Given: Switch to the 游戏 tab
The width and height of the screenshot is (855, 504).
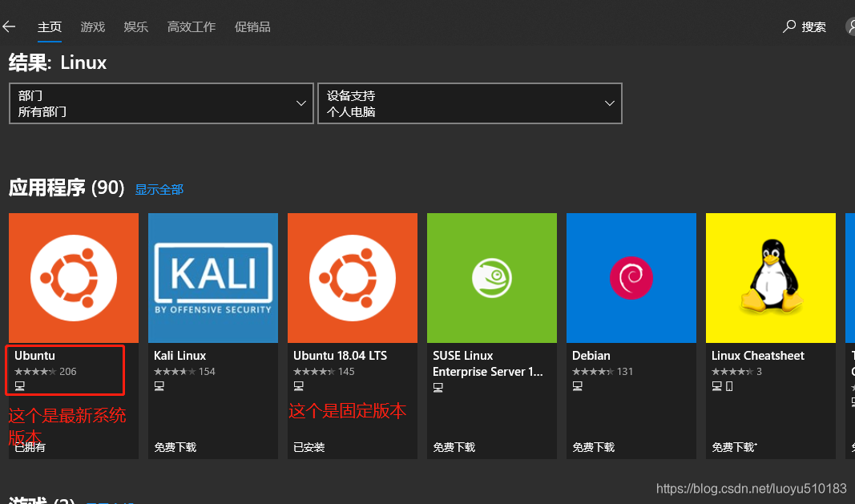Looking at the screenshot, I should point(92,26).
